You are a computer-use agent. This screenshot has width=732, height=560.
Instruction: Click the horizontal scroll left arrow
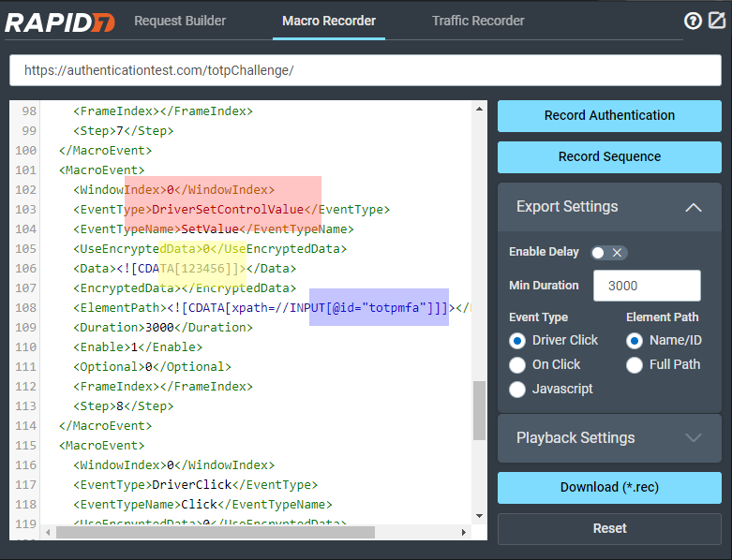[x=46, y=532]
